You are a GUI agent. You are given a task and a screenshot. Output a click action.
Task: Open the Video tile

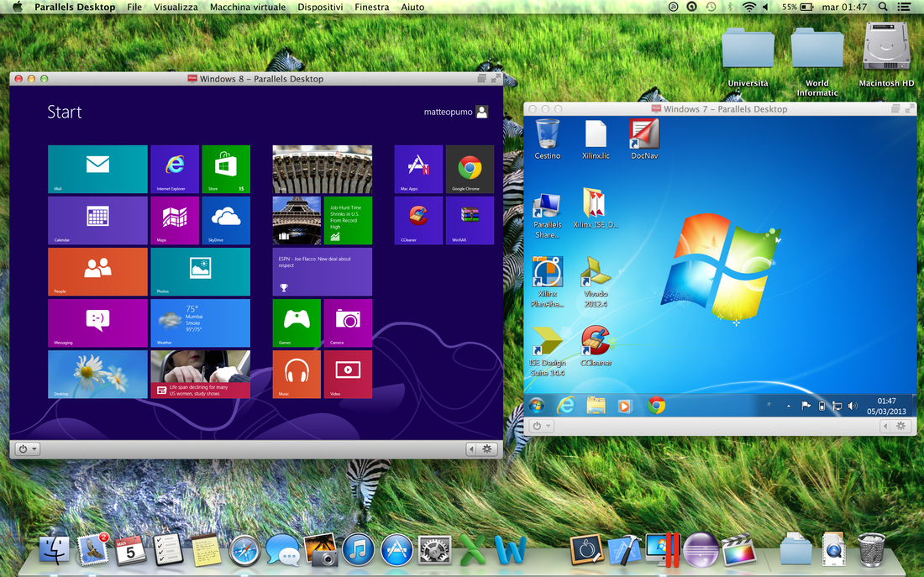coord(348,375)
